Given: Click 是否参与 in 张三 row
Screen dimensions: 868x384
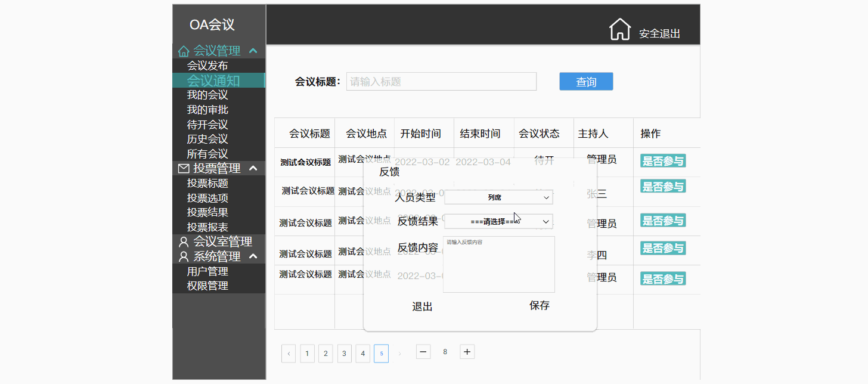Looking at the screenshot, I should pyautogui.click(x=663, y=186).
